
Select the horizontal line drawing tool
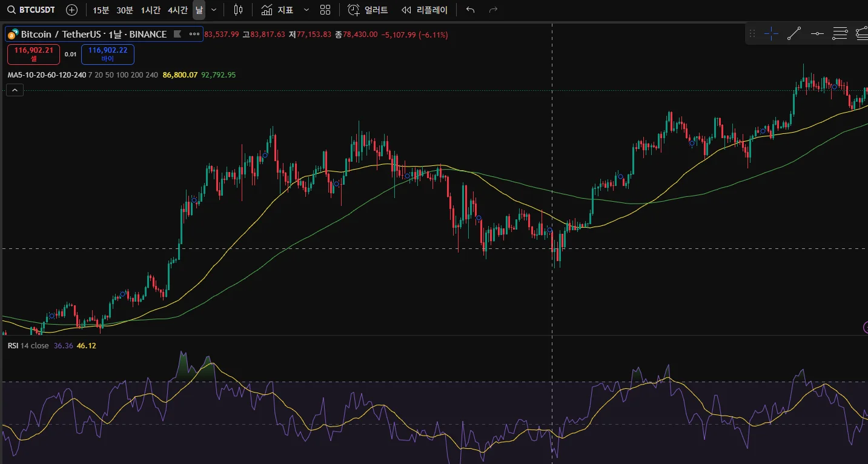817,34
